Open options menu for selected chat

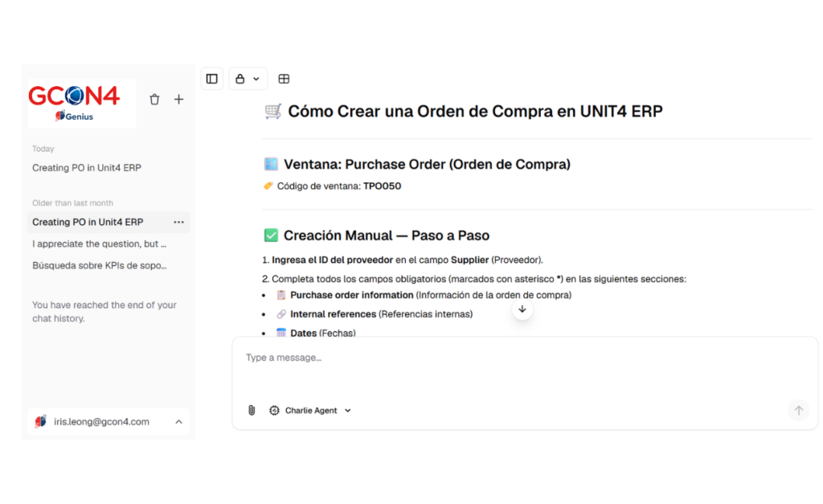(x=179, y=222)
